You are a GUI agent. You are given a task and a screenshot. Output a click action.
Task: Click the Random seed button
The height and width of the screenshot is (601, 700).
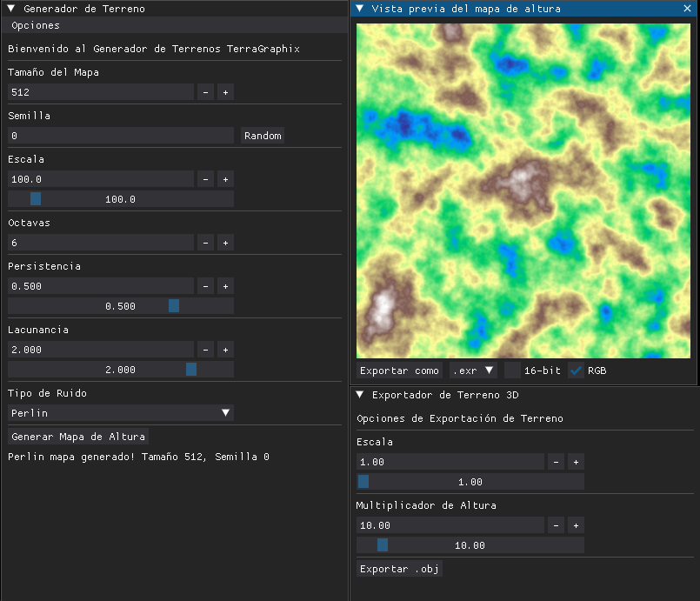[x=263, y=136]
